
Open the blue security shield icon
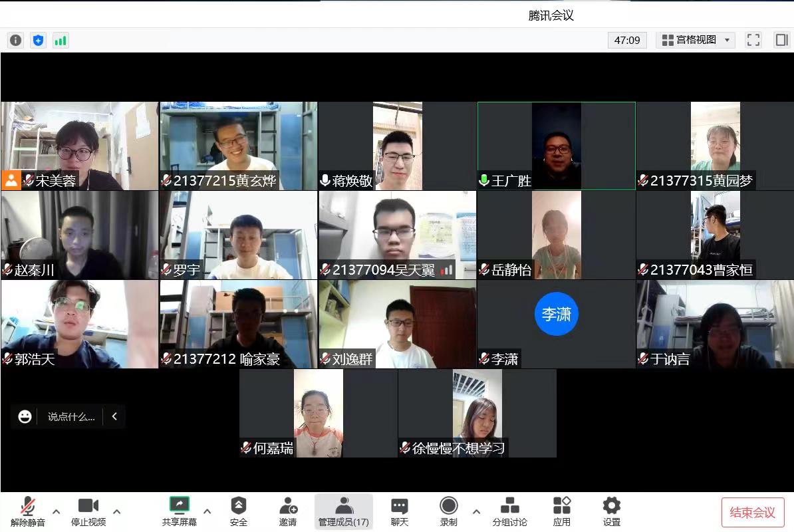38,41
